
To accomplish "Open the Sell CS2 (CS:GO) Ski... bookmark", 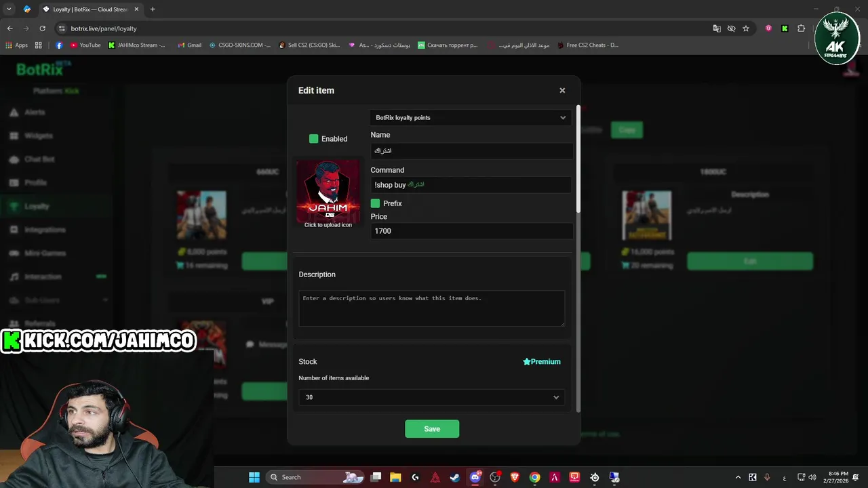I will click(309, 45).
